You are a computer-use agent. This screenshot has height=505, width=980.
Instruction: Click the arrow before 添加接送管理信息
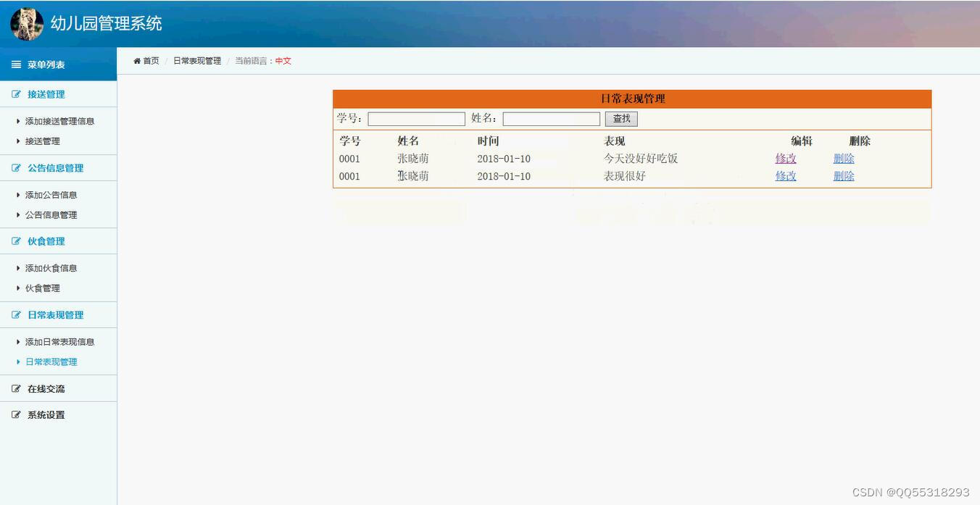click(18, 121)
